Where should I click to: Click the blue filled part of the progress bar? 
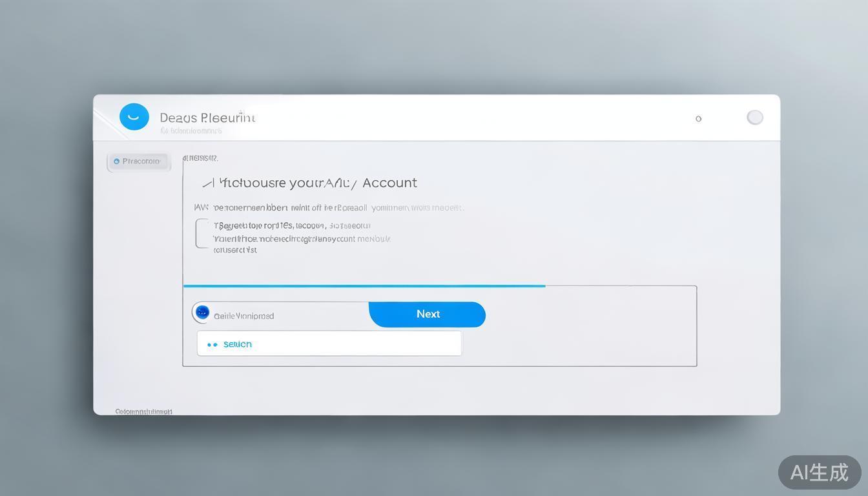(x=364, y=285)
